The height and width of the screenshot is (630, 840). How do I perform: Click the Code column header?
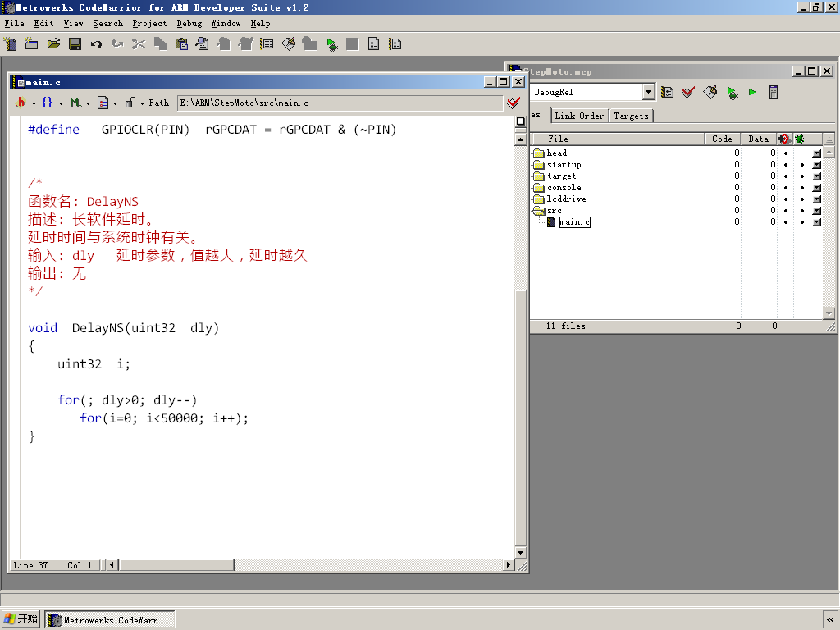(722, 139)
